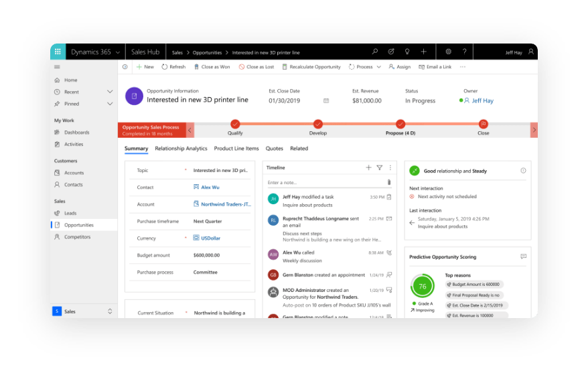Open the USDollar currency link
Screen dimensions: 588x375
[211, 238]
